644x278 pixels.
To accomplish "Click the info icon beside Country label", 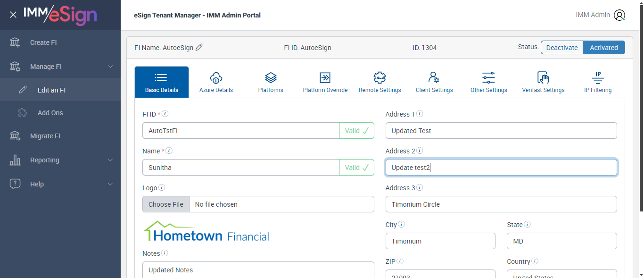I will (x=535, y=261).
